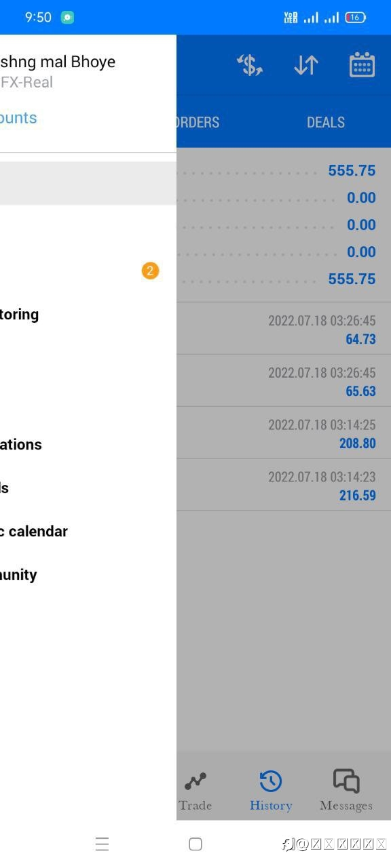Open the accounts link in drawer
This screenshot has height=868, width=391.
[18, 117]
